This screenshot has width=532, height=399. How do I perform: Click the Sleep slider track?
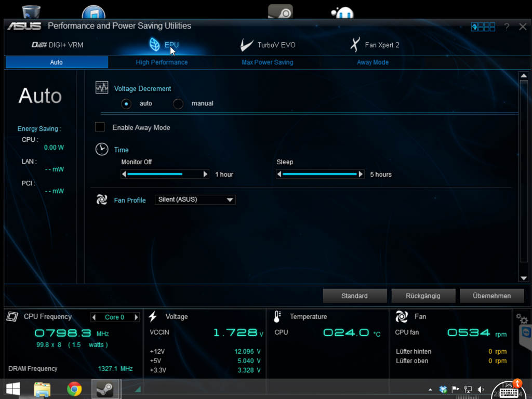point(320,174)
